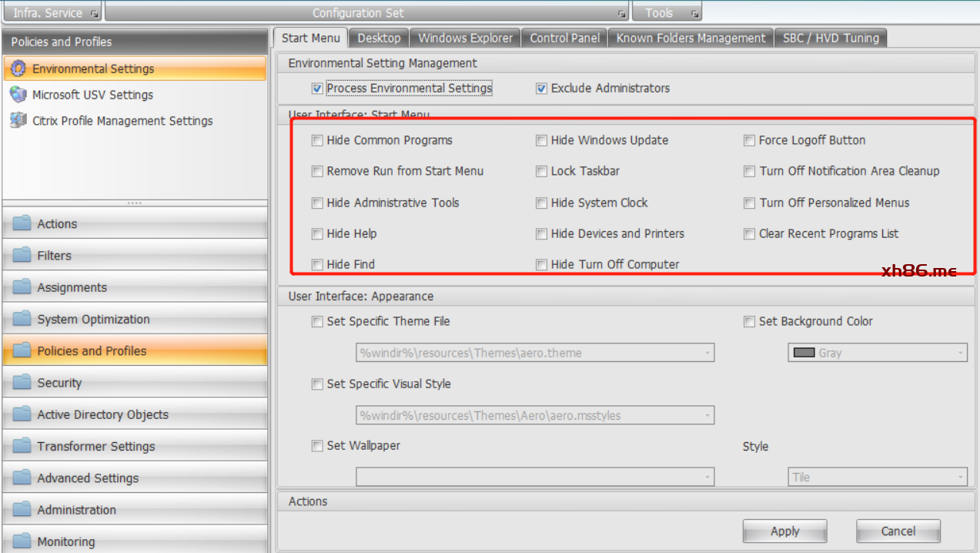This screenshot has width=980, height=553.
Task: Open the wallpaper Style Tile dropdown
Action: click(x=960, y=478)
